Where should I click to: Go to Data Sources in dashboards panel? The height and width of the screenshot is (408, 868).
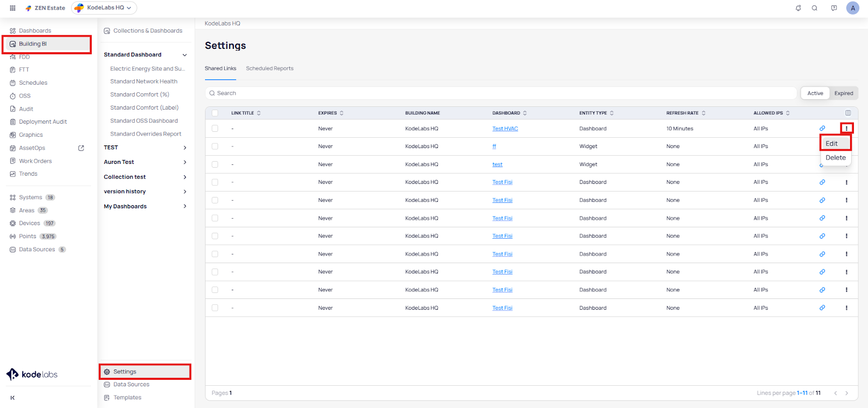(131, 385)
